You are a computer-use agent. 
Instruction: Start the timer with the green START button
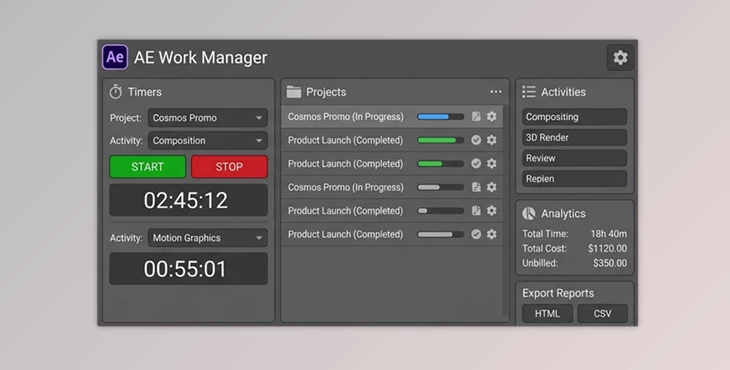(x=148, y=167)
